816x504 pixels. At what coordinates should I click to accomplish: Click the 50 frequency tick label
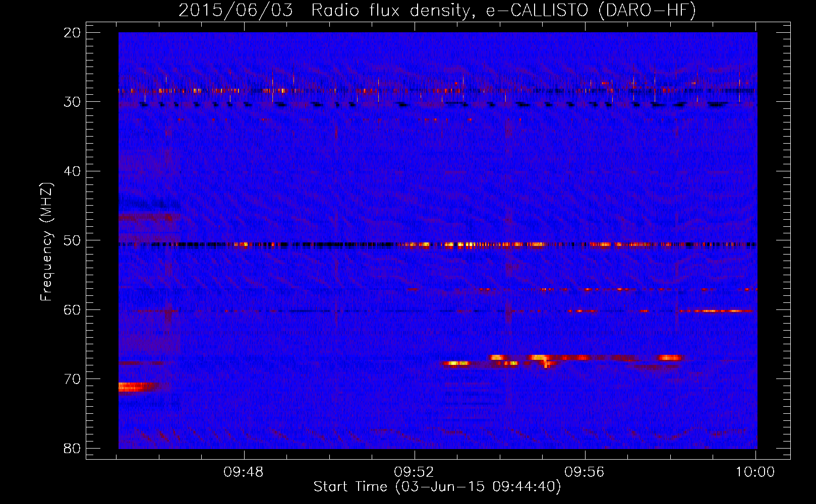[x=72, y=240]
